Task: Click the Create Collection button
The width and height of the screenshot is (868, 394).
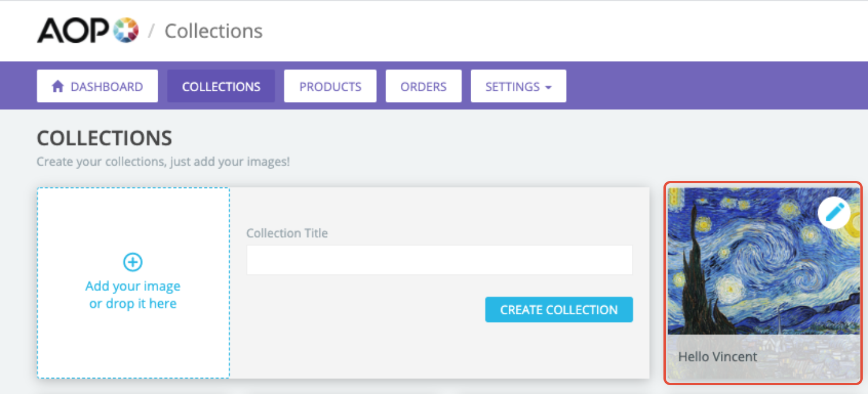Action: point(559,310)
